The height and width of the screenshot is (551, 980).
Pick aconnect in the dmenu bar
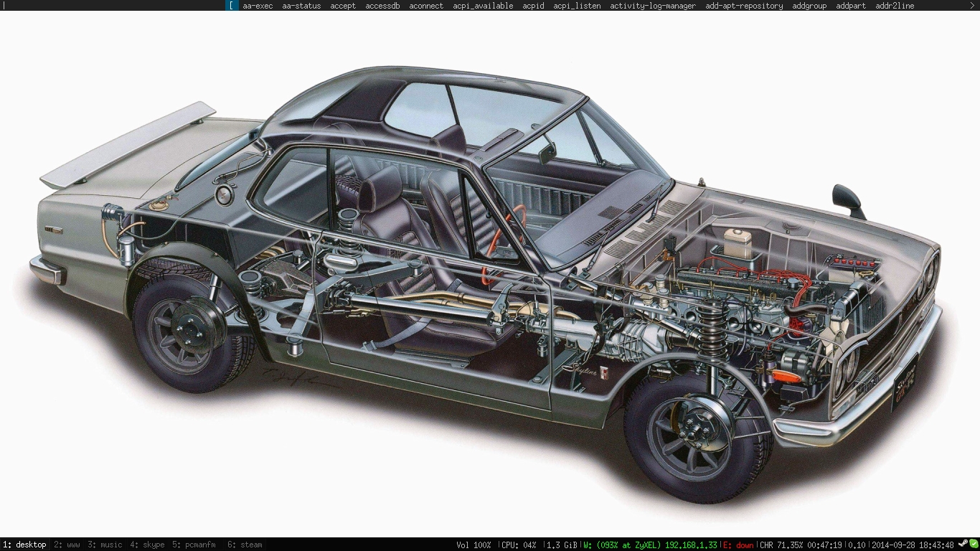[426, 6]
